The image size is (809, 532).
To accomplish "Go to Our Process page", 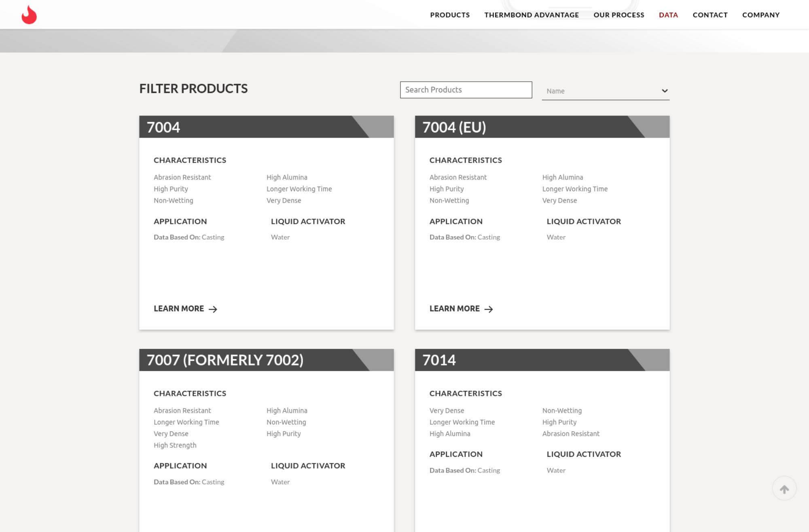I will 619,15.
